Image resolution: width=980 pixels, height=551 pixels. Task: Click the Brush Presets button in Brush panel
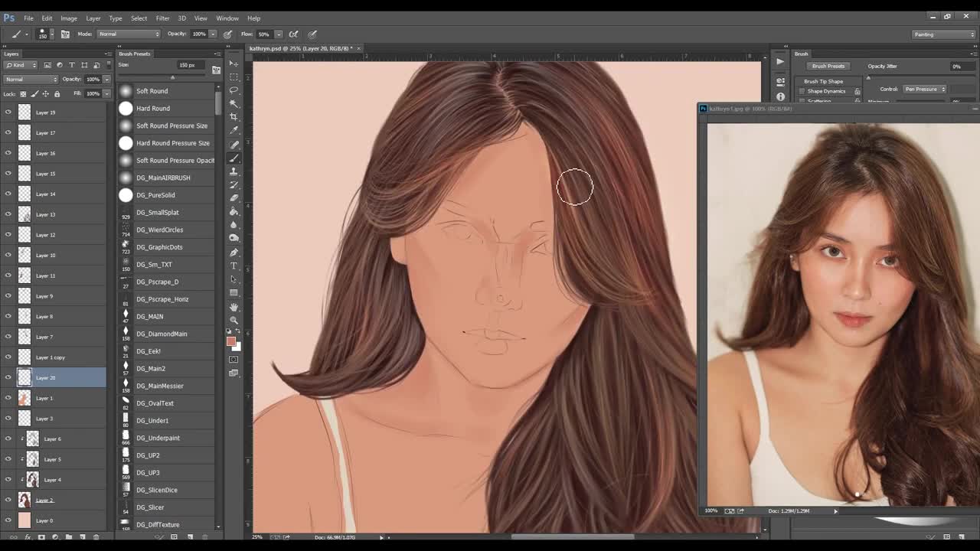tap(828, 67)
